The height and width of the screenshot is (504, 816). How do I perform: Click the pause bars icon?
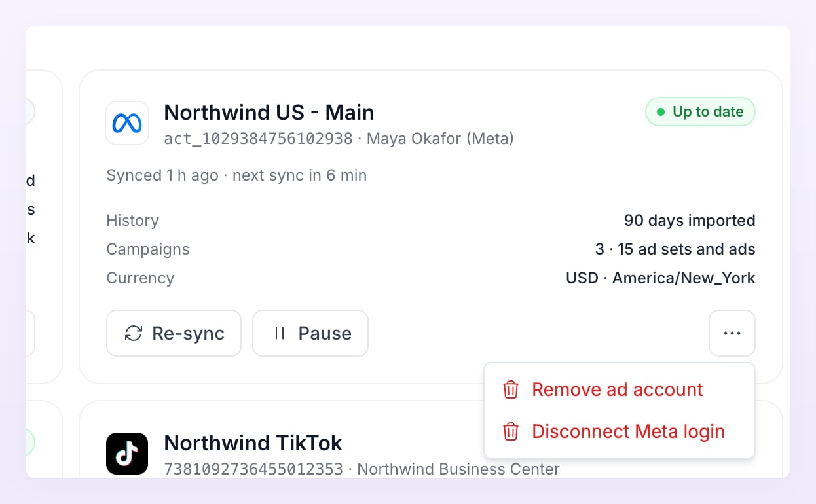point(280,333)
